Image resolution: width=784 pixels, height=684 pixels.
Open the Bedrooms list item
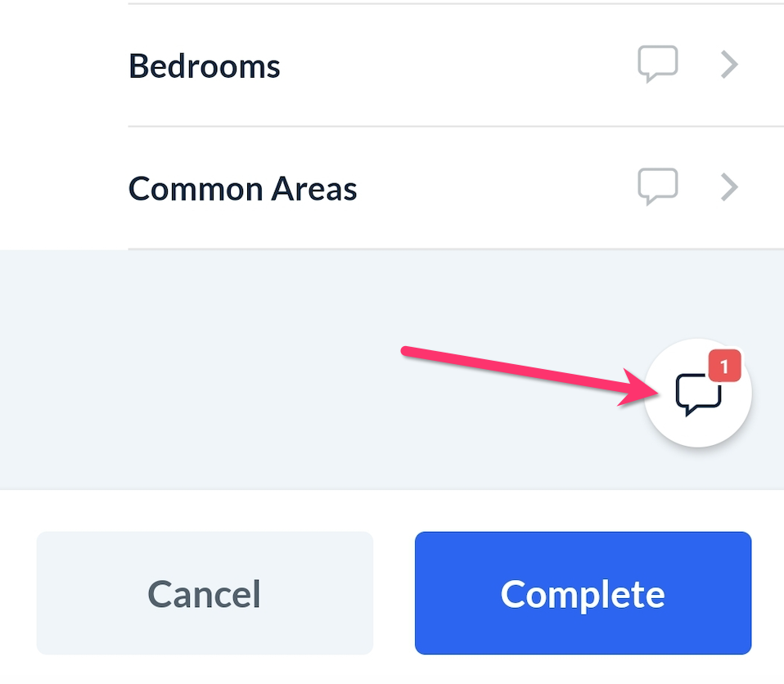point(368,65)
